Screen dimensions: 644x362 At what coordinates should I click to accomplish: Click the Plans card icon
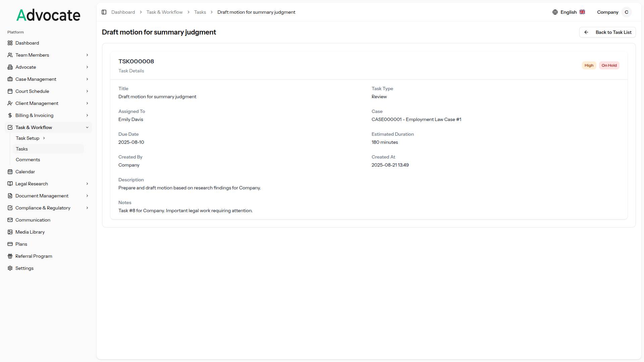10,244
